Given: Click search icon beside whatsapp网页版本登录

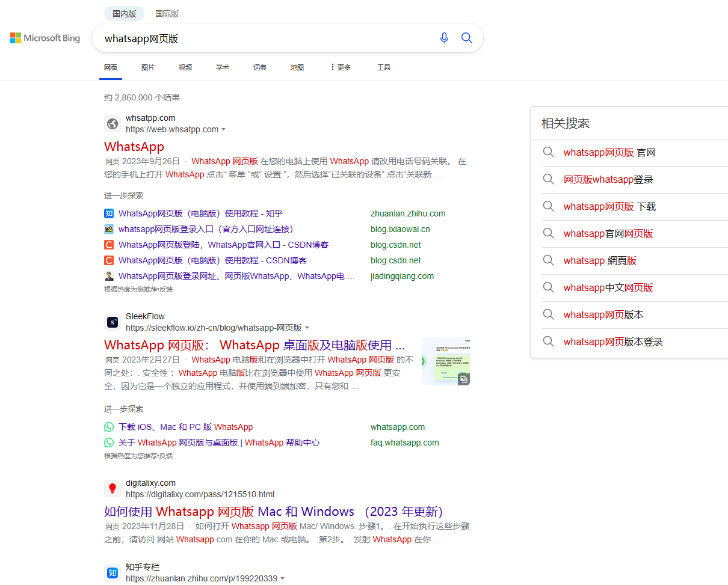Looking at the screenshot, I should [548, 342].
